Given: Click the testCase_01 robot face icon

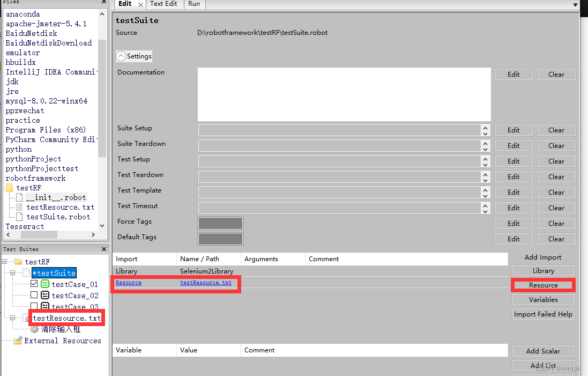Looking at the screenshot, I should pyautogui.click(x=45, y=284).
